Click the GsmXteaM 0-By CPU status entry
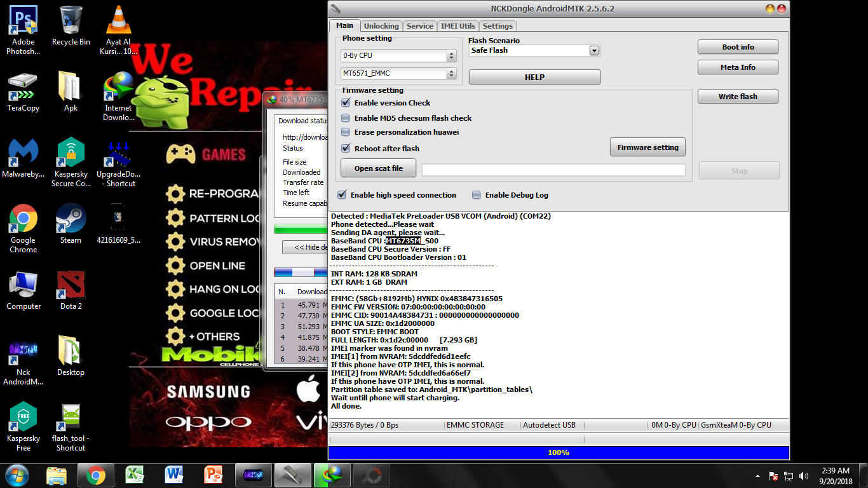This screenshot has width=868, height=488. coord(736,425)
